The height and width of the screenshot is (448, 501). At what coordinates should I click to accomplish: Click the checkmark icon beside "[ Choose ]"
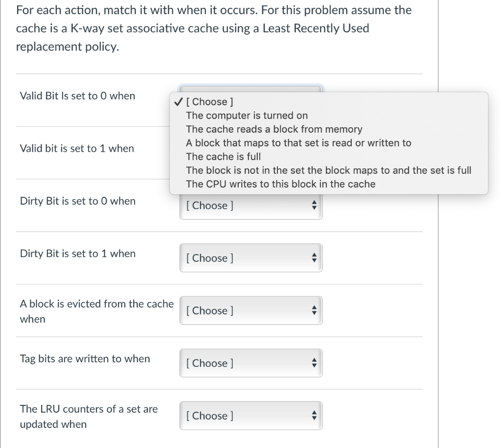(x=177, y=101)
